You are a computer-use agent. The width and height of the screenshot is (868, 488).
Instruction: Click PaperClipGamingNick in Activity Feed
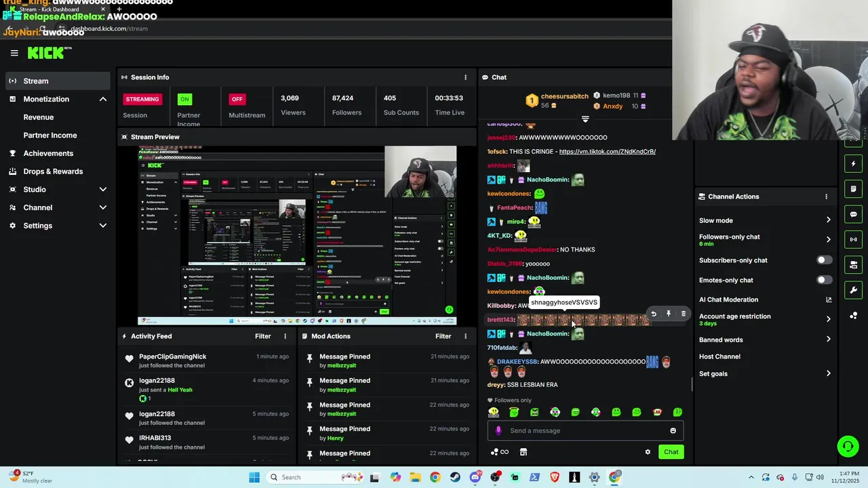coord(173,357)
